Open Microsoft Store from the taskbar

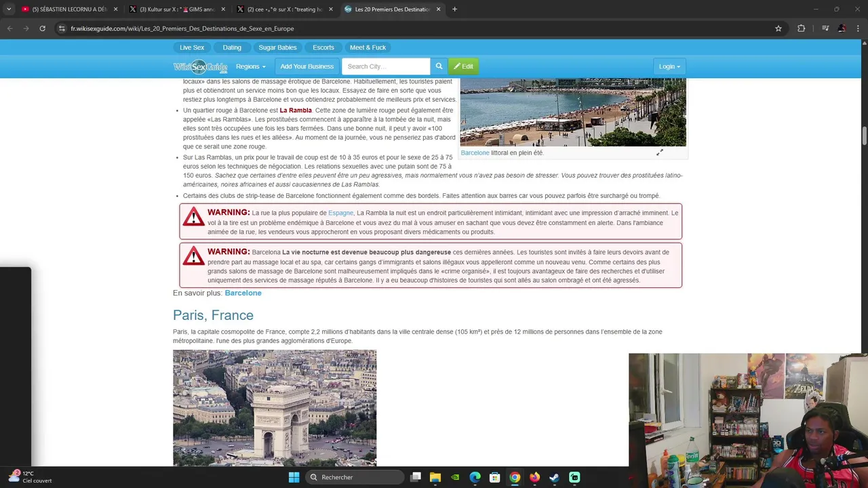[495, 477]
